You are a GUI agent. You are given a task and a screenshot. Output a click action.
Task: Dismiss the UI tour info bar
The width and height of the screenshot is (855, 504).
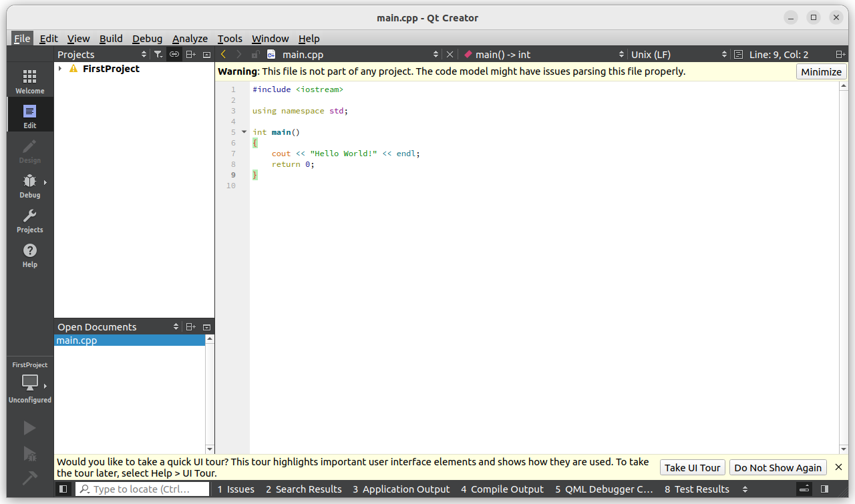point(839,467)
